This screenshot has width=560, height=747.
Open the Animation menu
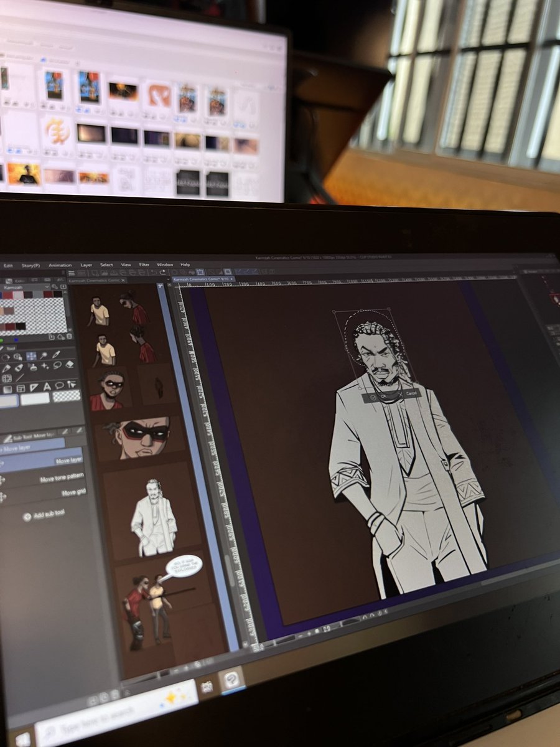60,265
